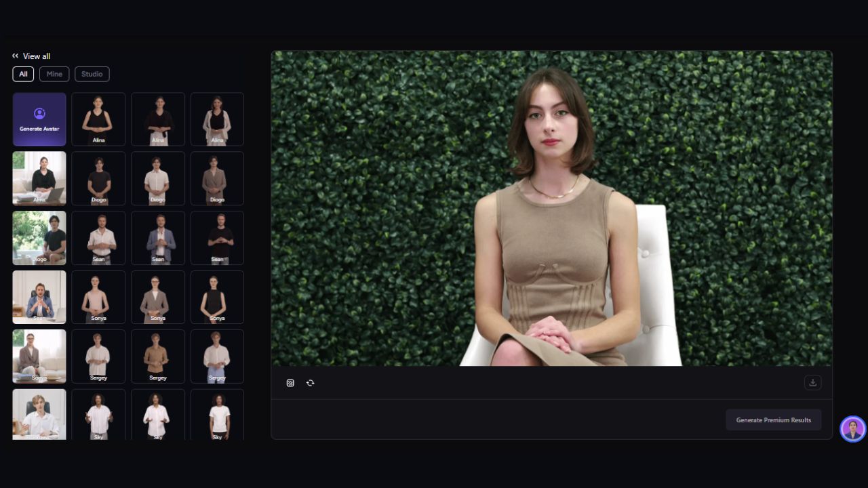
Task: Click the Generate Premium Results button
Action: pyautogui.click(x=773, y=420)
